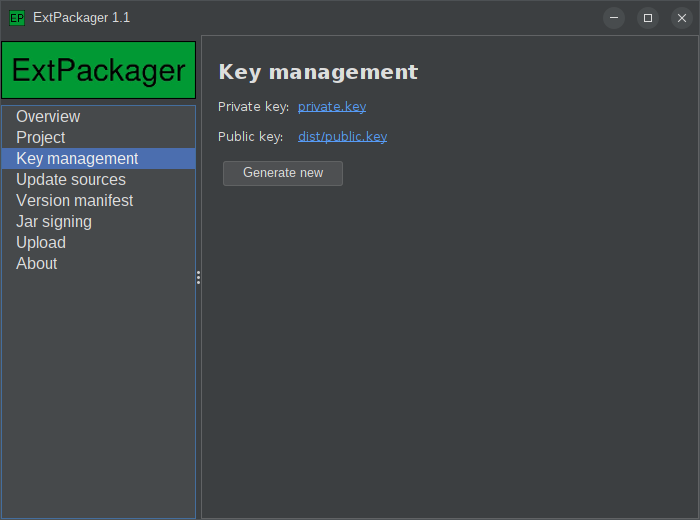The height and width of the screenshot is (520, 700).
Task: Open the Overview section
Action: tap(98, 116)
